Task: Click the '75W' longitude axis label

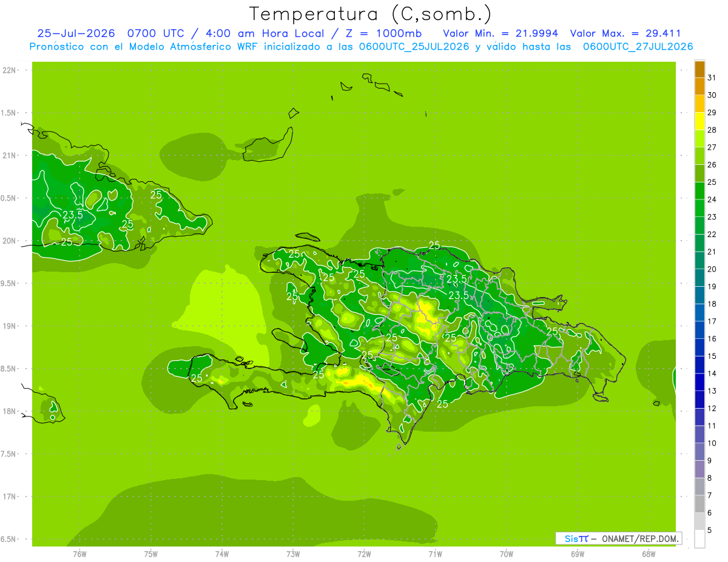Action: coord(151,554)
